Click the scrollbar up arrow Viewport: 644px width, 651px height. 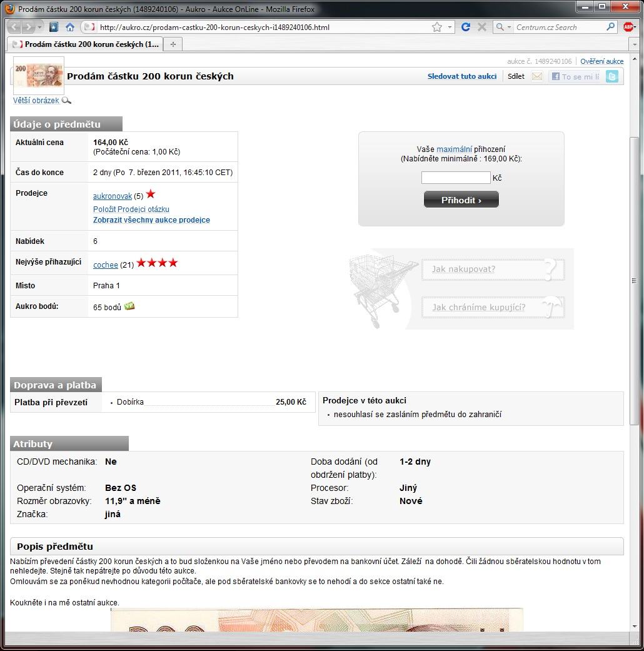click(634, 59)
